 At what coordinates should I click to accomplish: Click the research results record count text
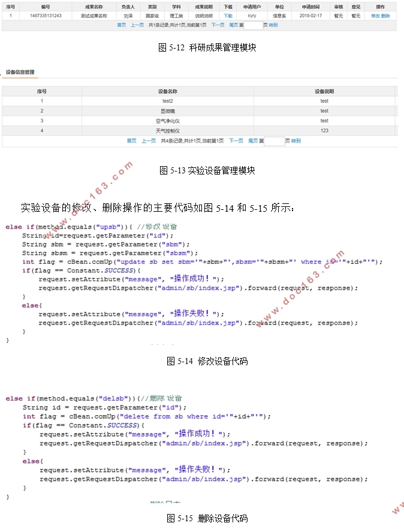177,25
